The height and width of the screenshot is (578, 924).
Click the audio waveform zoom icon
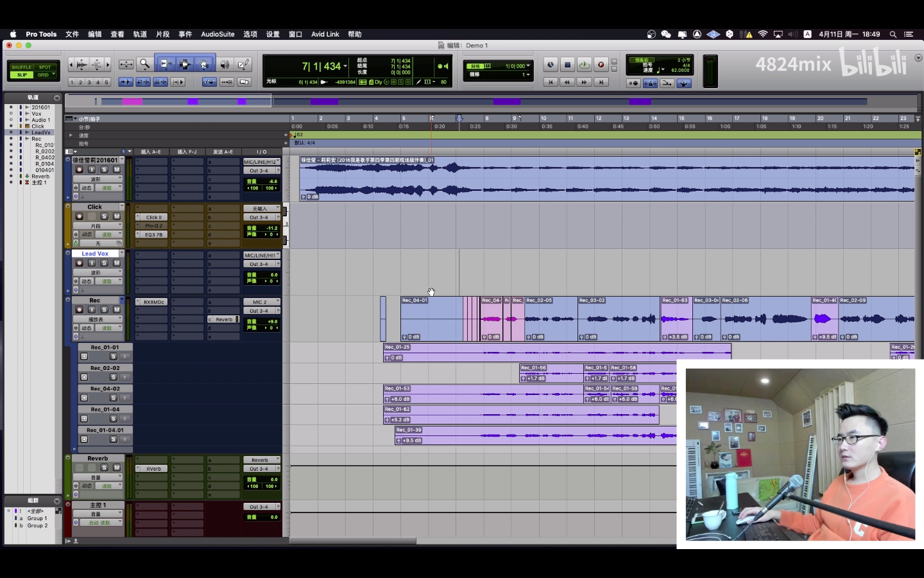tap(81, 64)
